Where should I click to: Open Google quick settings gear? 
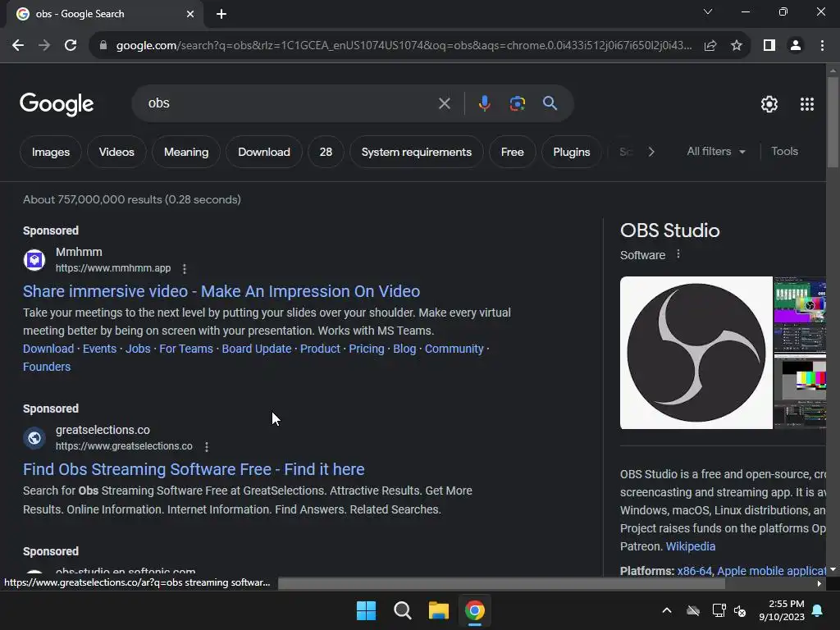point(769,104)
